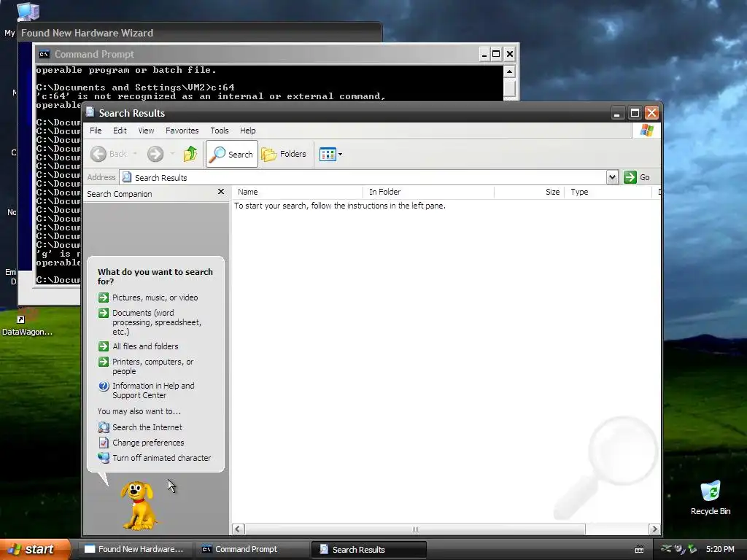Maximize the Command Prompt window

(x=496, y=54)
